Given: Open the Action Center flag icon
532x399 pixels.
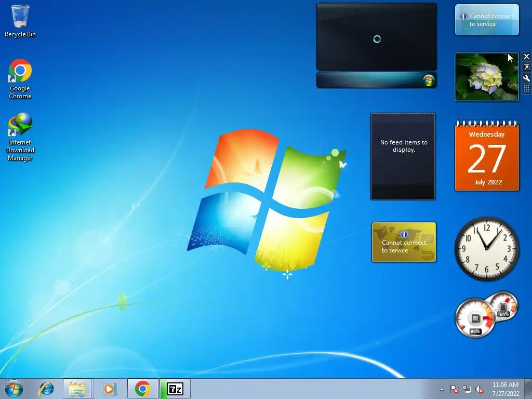Looking at the screenshot, I should pos(454,389).
